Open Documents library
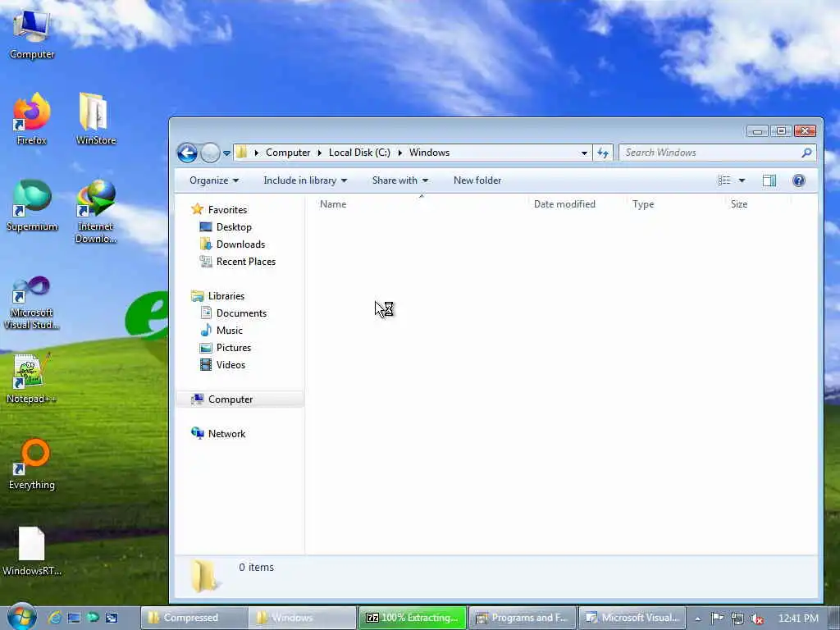This screenshot has width=840, height=630. click(x=233, y=313)
